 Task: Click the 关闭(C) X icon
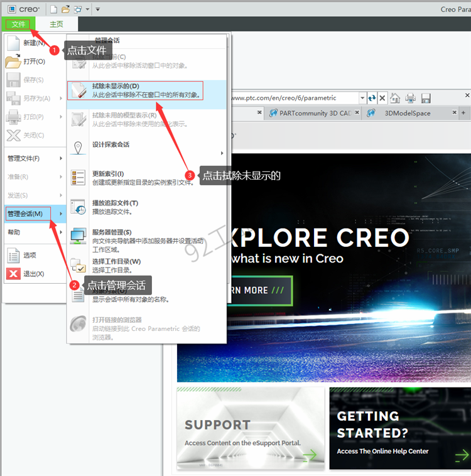pyautogui.click(x=13, y=136)
